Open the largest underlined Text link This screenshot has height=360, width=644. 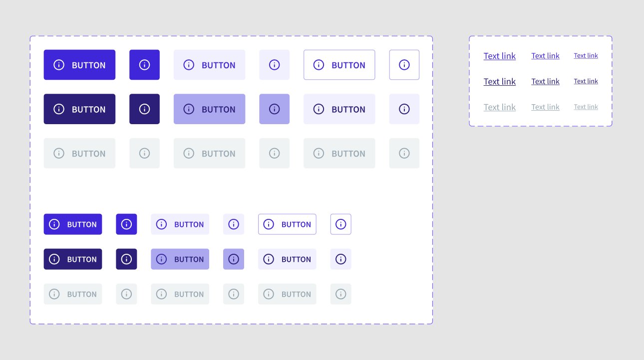pos(499,56)
